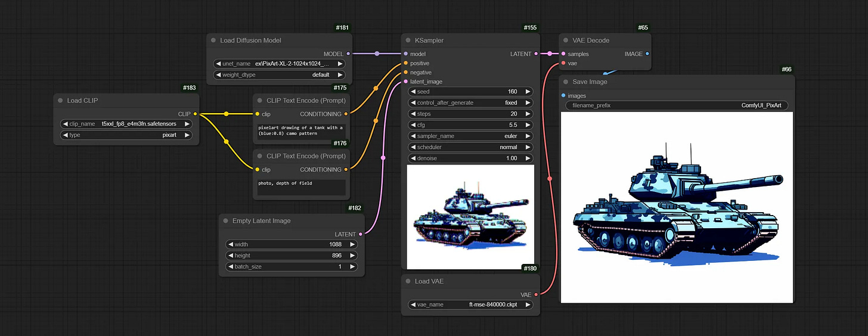Click the yellow CLIP output port on Load CLIP
868x336 pixels.
[x=195, y=114]
